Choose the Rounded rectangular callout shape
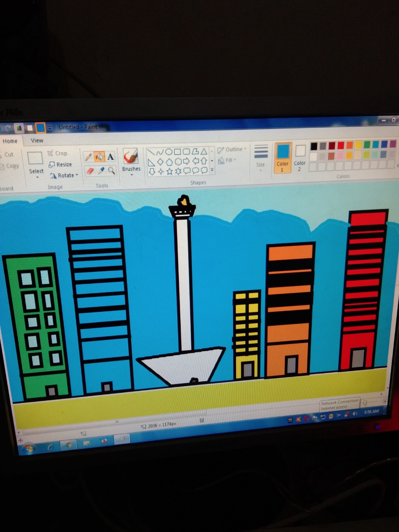 [x=187, y=171]
